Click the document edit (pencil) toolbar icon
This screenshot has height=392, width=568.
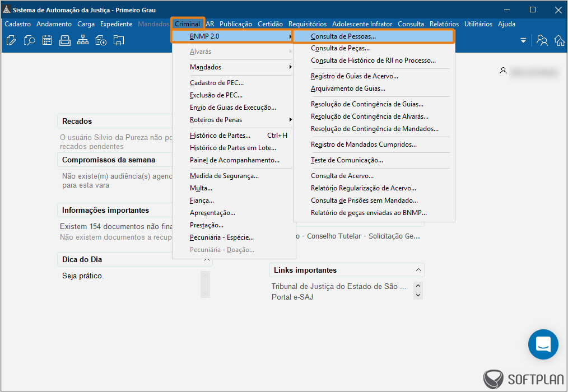pyautogui.click(x=11, y=40)
